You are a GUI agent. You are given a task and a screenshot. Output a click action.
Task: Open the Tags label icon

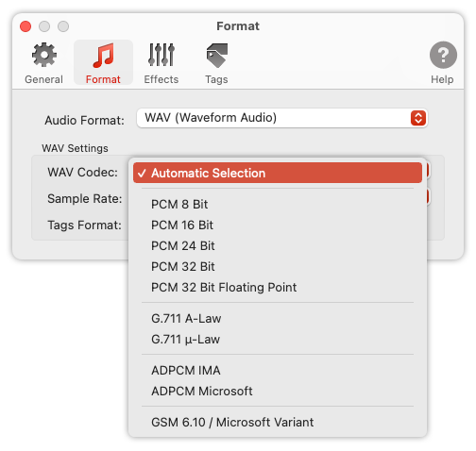pos(217,56)
